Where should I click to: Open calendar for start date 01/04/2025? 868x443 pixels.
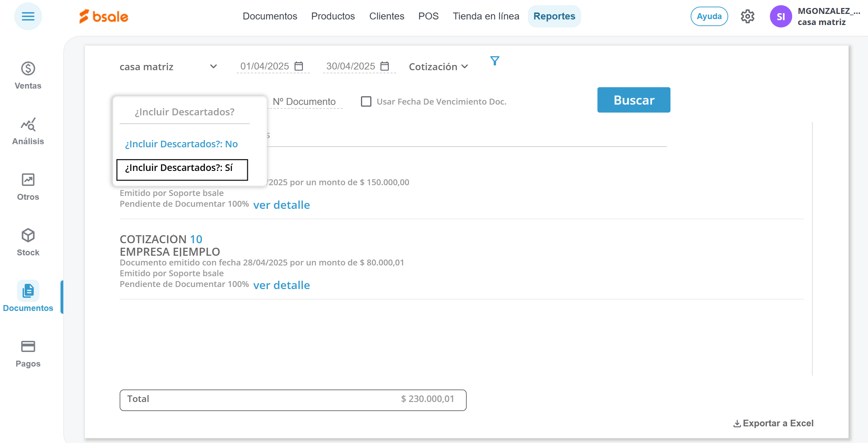click(299, 66)
